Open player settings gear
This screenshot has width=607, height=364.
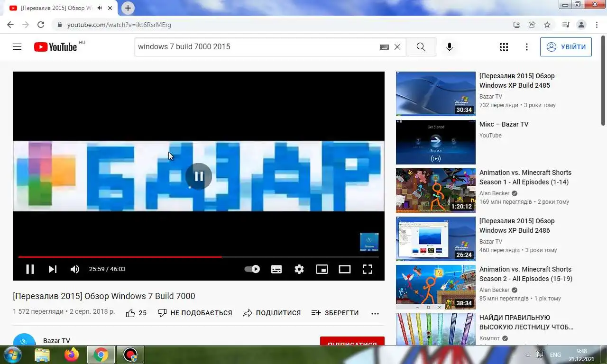pos(299,269)
